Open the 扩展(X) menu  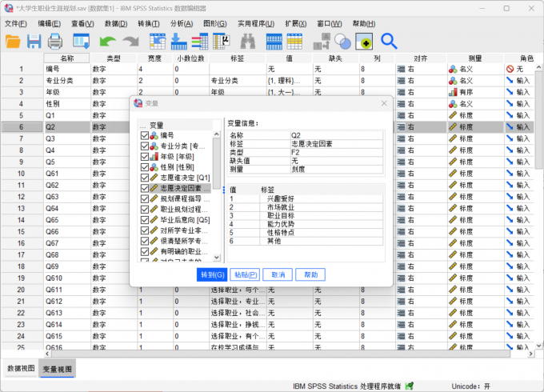click(x=295, y=23)
